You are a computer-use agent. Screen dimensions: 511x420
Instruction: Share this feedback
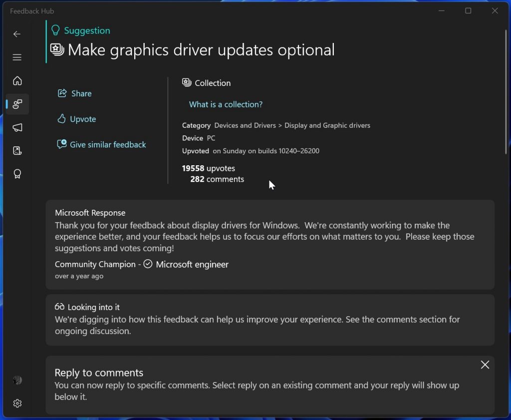click(x=75, y=93)
